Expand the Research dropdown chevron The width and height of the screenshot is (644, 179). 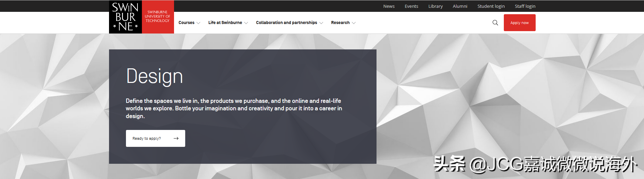354,23
